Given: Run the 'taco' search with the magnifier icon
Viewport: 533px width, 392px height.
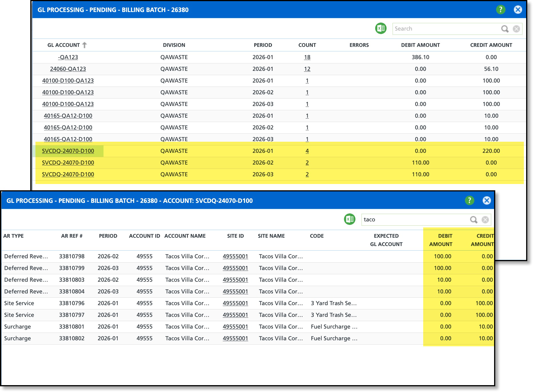Looking at the screenshot, I should tap(474, 220).
